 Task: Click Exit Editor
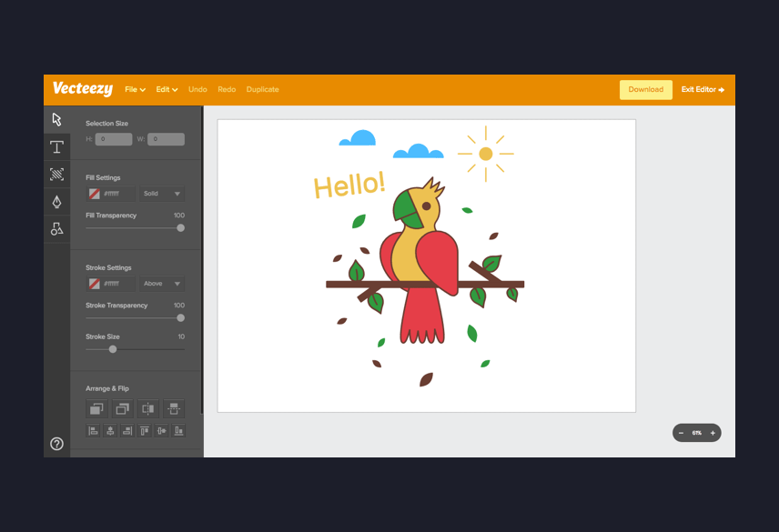(x=702, y=89)
